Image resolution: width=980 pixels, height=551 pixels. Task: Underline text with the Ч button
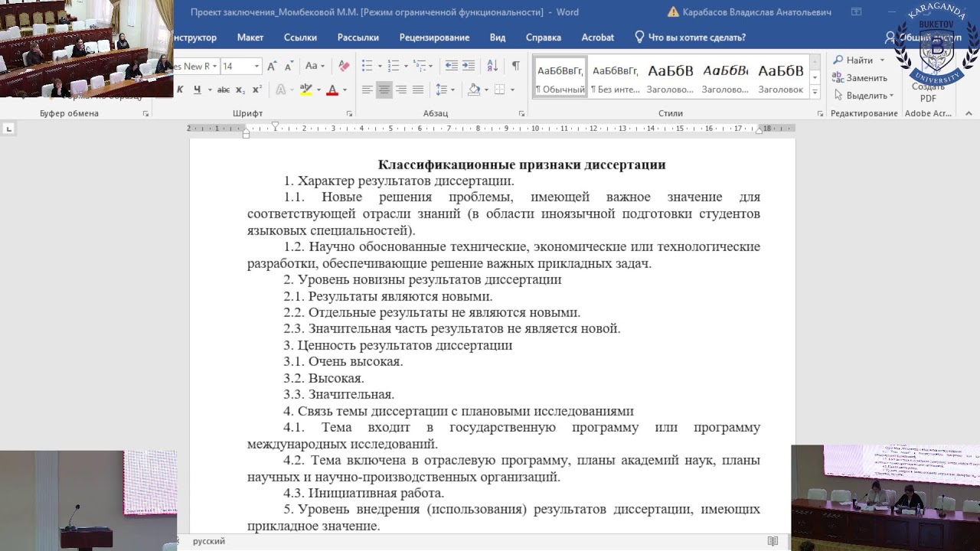click(x=197, y=90)
